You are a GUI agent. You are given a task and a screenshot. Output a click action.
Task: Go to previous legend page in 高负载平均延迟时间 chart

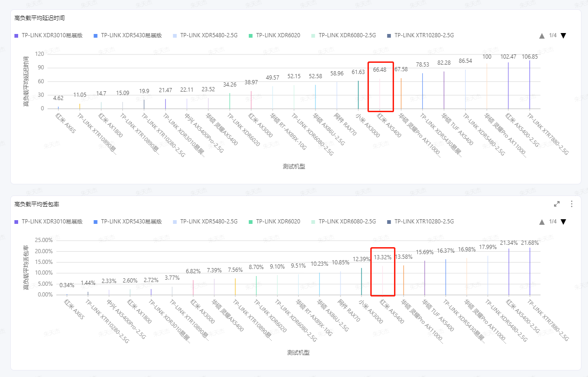click(x=542, y=36)
